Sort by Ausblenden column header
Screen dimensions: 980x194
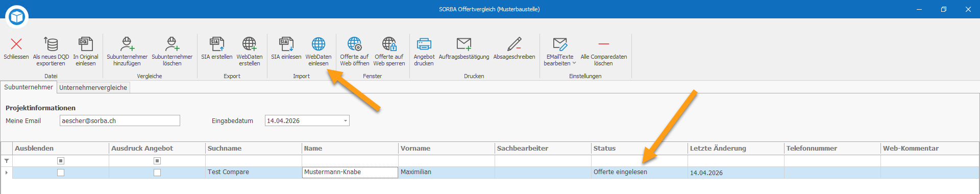click(61, 149)
